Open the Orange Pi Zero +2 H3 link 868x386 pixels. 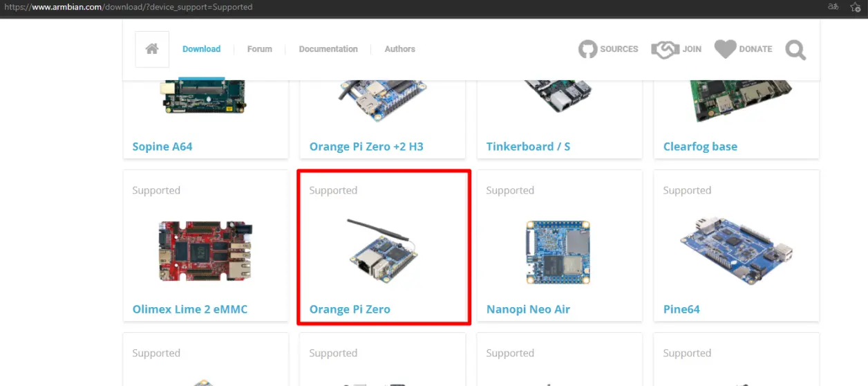point(366,147)
